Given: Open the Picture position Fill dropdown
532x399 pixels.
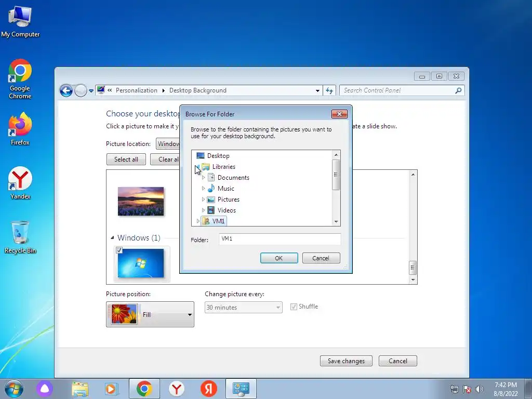Looking at the screenshot, I should pos(150,314).
